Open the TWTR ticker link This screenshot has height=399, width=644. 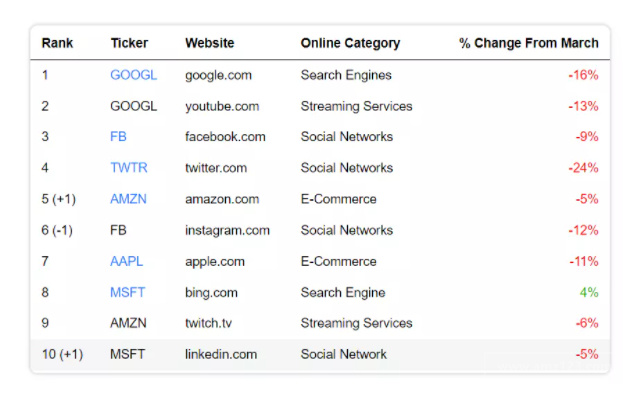click(129, 168)
